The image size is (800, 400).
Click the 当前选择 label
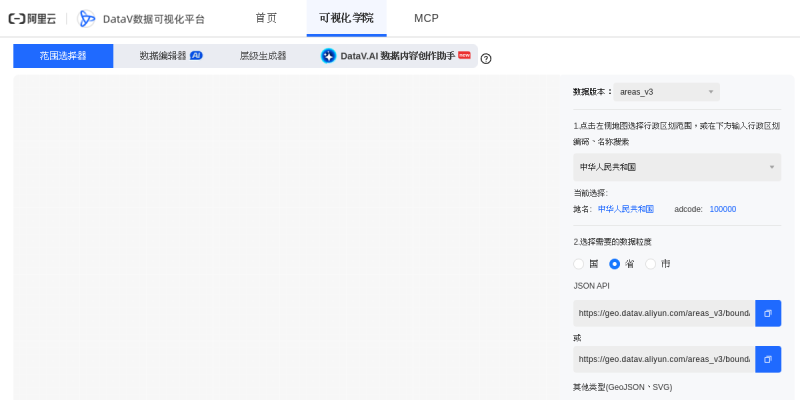coord(590,193)
